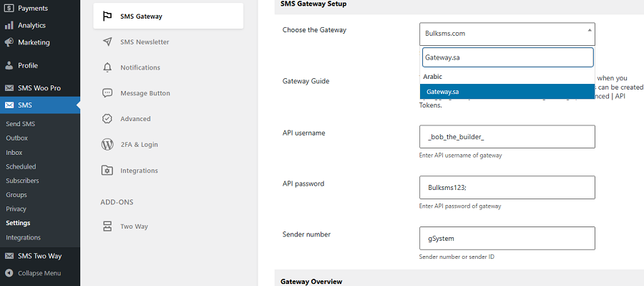
Task: Click the Collapse Menu arrow icon
Action: (x=9, y=273)
